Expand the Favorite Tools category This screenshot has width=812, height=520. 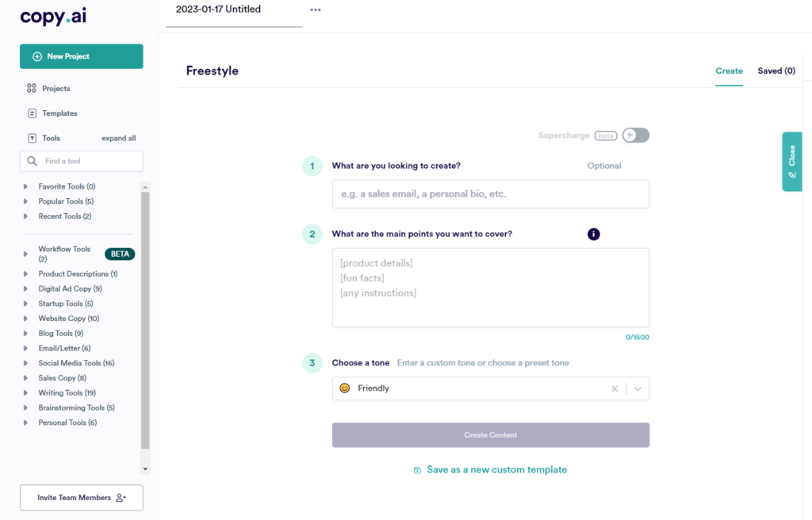(x=26, y=187)
